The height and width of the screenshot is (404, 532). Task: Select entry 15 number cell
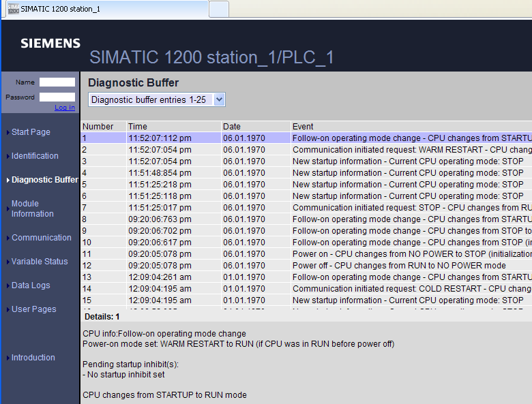[x=104, y=300]
